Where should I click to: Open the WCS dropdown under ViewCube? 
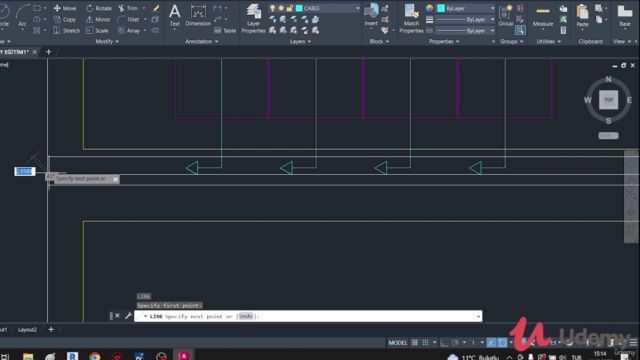click(608, 136)
